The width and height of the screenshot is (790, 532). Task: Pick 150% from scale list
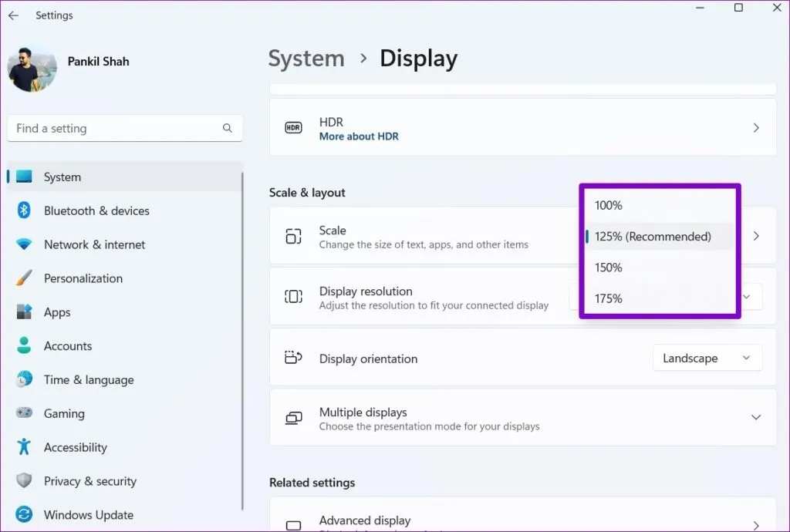point(609,268)
